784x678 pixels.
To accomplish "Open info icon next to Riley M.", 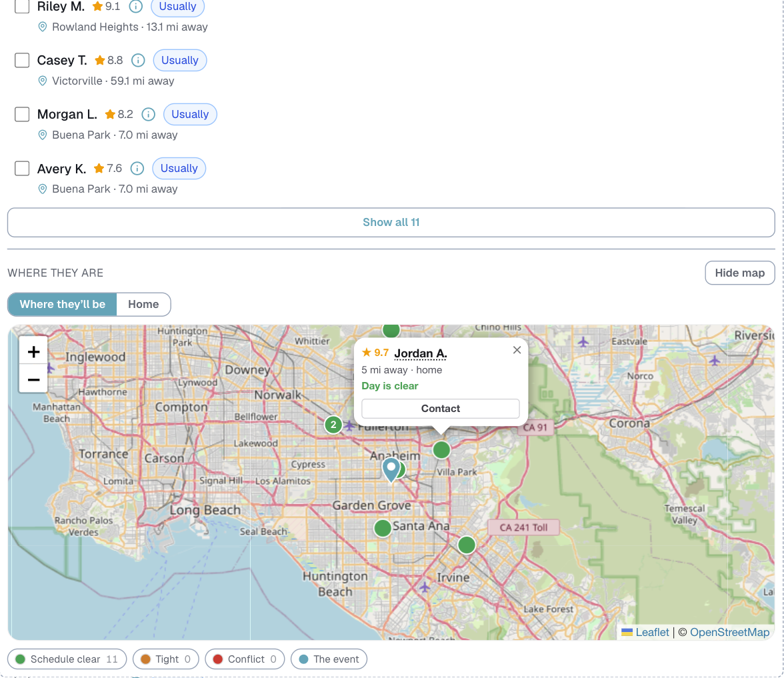I will [135, 7].
